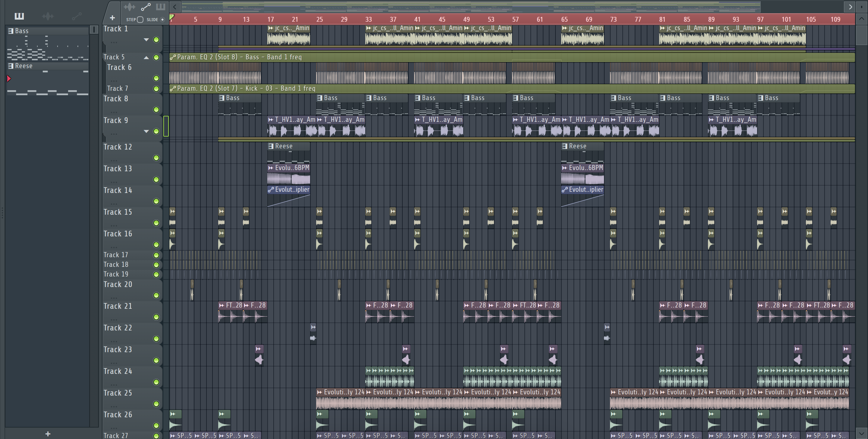Expand Track 1 group arrow
The height and width of the screenshot is (439, 868).
[x=146, y=40]
